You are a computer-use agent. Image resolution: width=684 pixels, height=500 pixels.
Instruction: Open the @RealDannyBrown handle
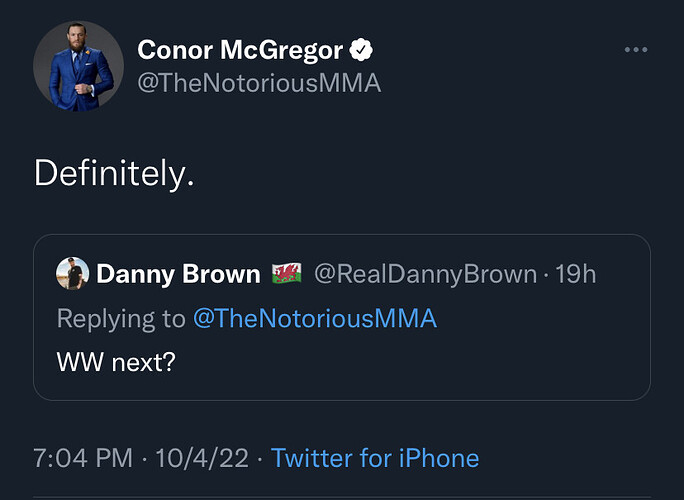[427, 273]
